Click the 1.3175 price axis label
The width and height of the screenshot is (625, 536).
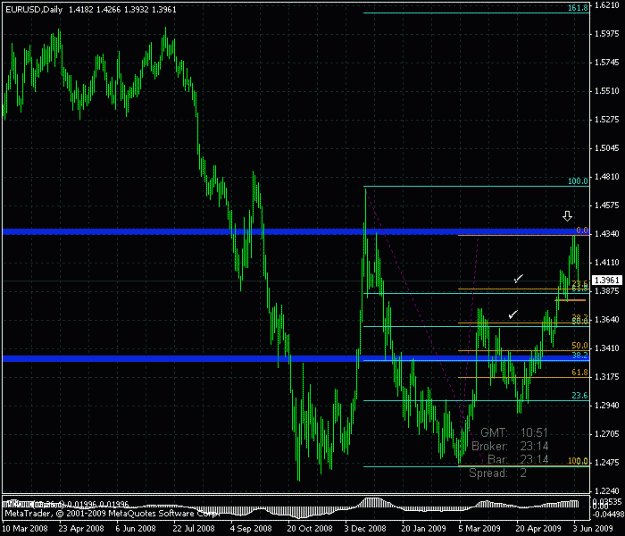pos(607,377)
